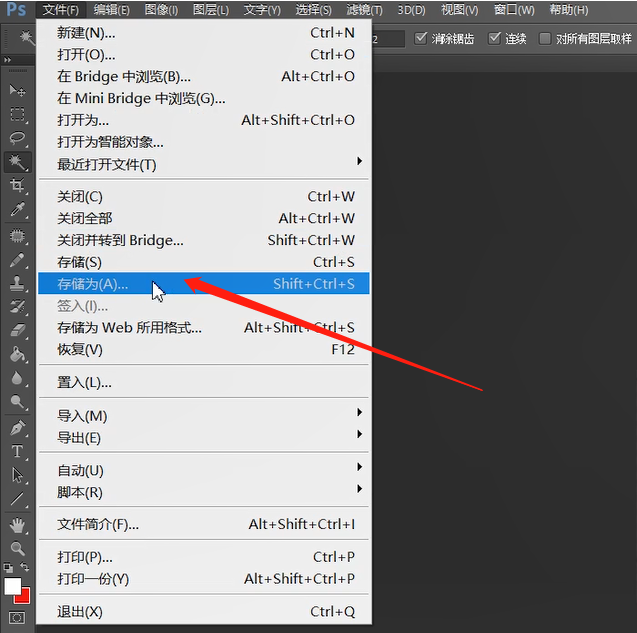Select the Hand tool

pyautogui.click(x=17, y=525)
